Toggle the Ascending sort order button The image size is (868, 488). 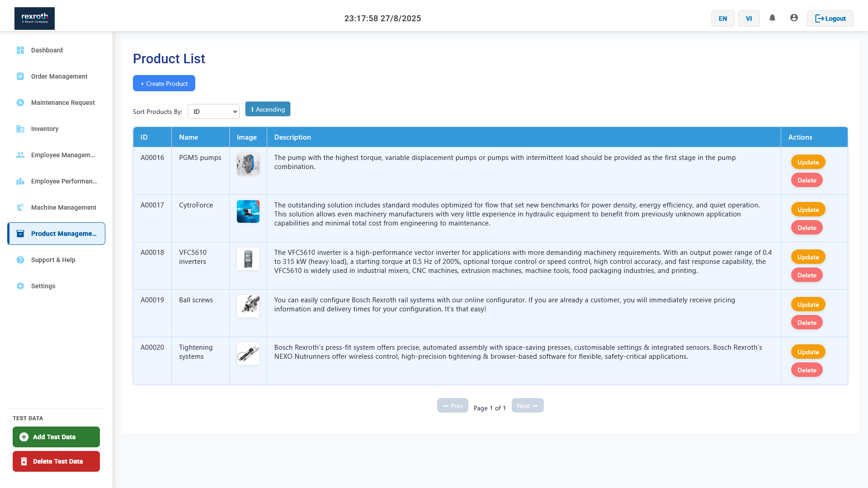(268, 109)
